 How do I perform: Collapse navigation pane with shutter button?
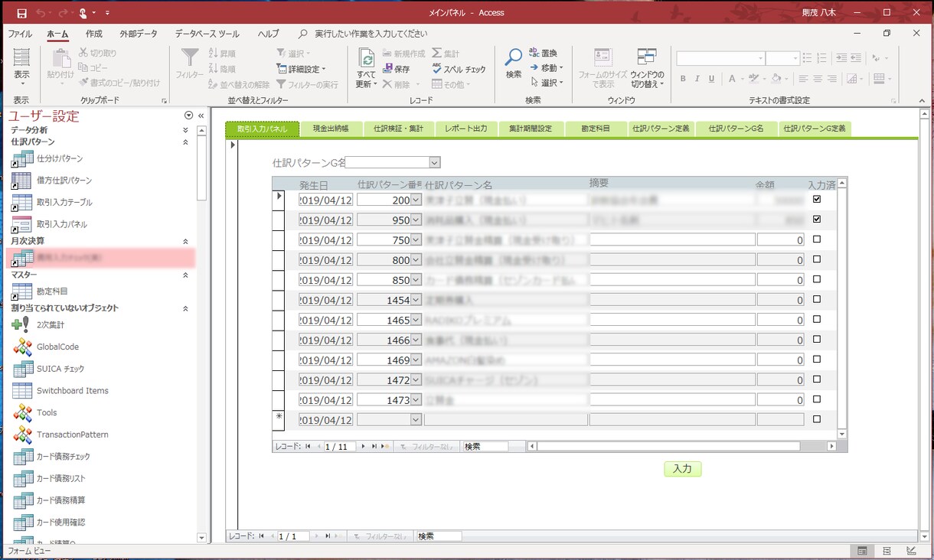tap(201, 116)
